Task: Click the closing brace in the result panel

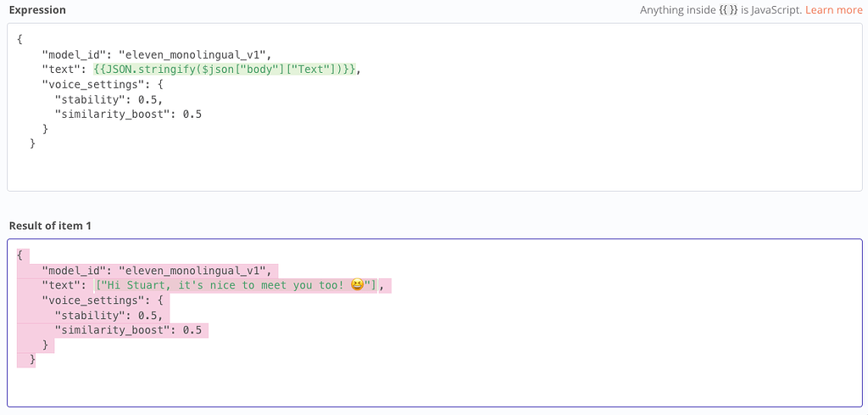Action: pos(32,361)
